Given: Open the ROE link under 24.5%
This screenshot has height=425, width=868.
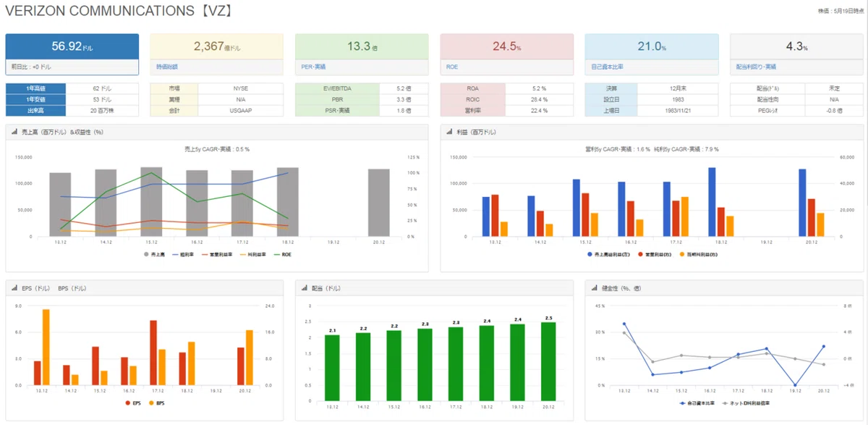Looking at the screenshot, I should click(x=451, y=67).
